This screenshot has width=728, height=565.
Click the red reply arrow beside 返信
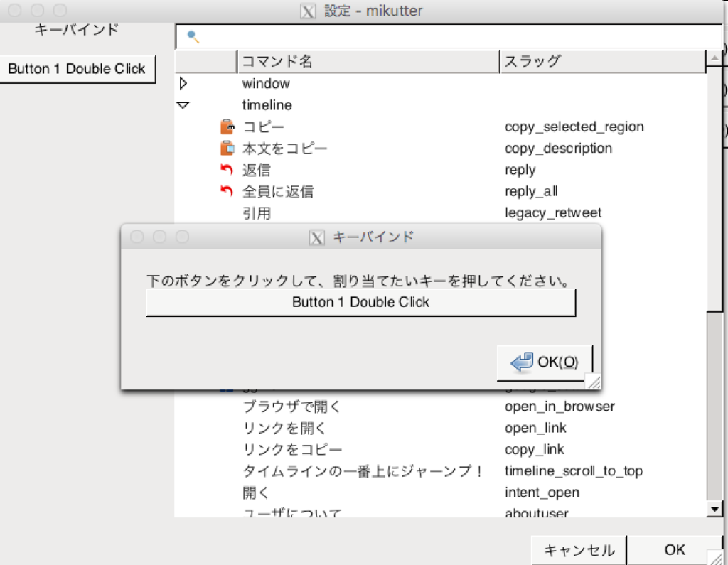pyautogui.click(x=227, y=169)
